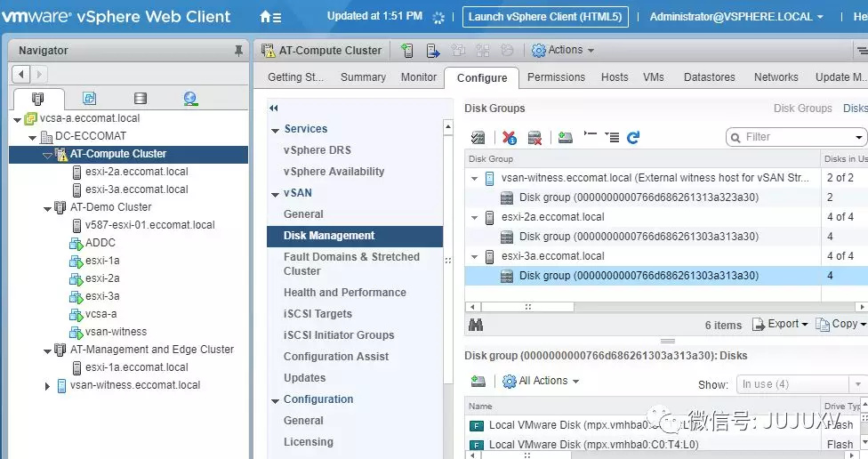Image resolution: width=868 pixels, height=459 pixels.
Task: Click the refresh spinner beside Updated time
Action: click(x=438, y=17)
